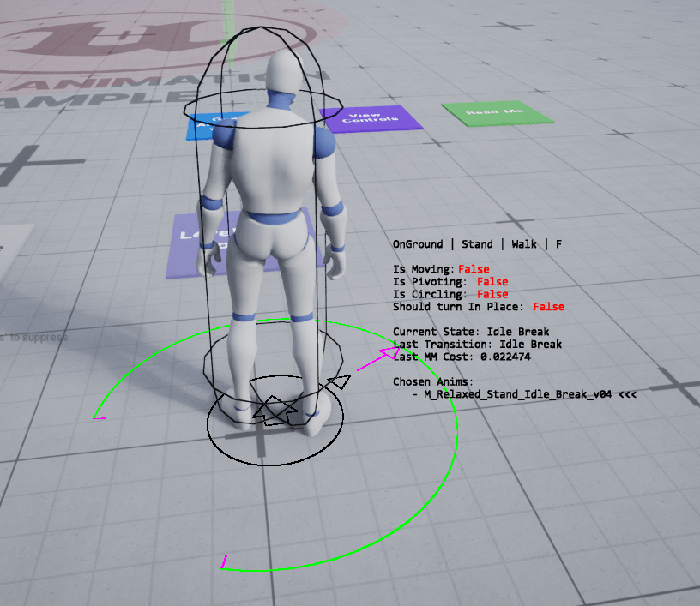Click the 'Chosen Anims:' label
700x606 pixels.
[x=432, y=381]
